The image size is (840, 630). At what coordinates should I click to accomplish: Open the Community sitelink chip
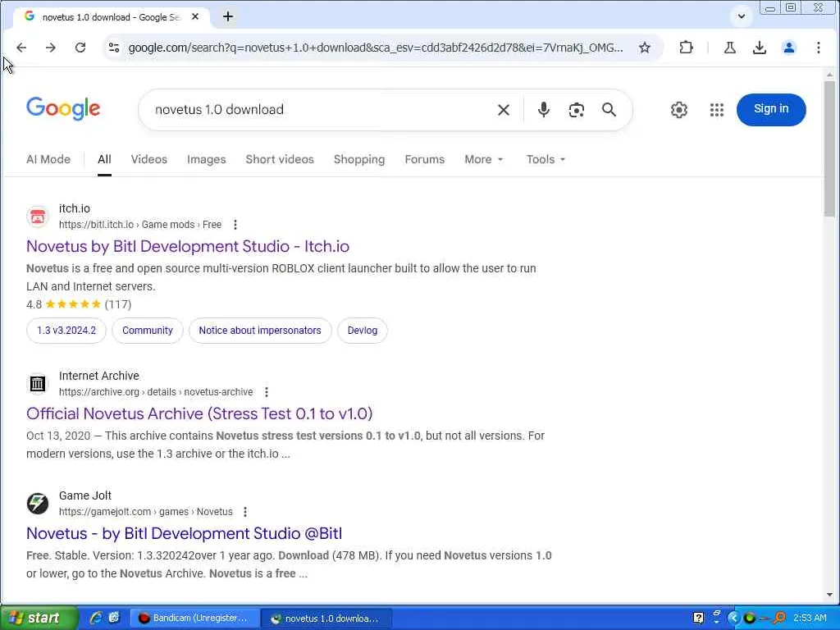148,331
